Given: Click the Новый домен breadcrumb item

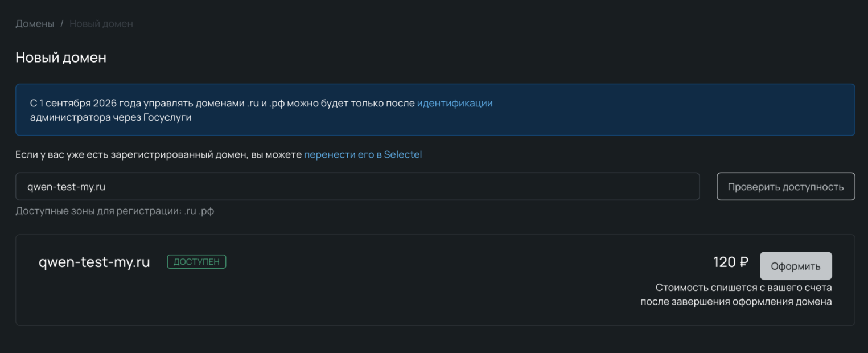Looking at the screenshot, I should coord(101,24).
